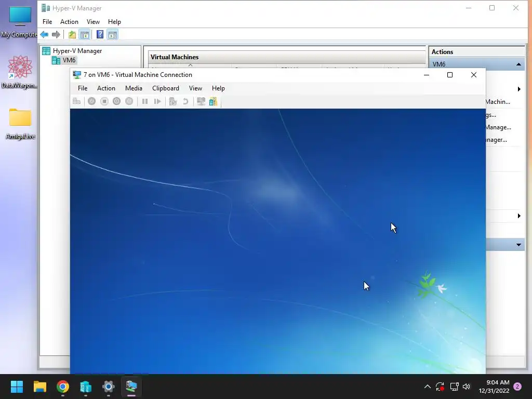Open Action menu in Hyper-V Manager window
The width and height of the screenshot is (532, 399).
click(x=69, y=22)
